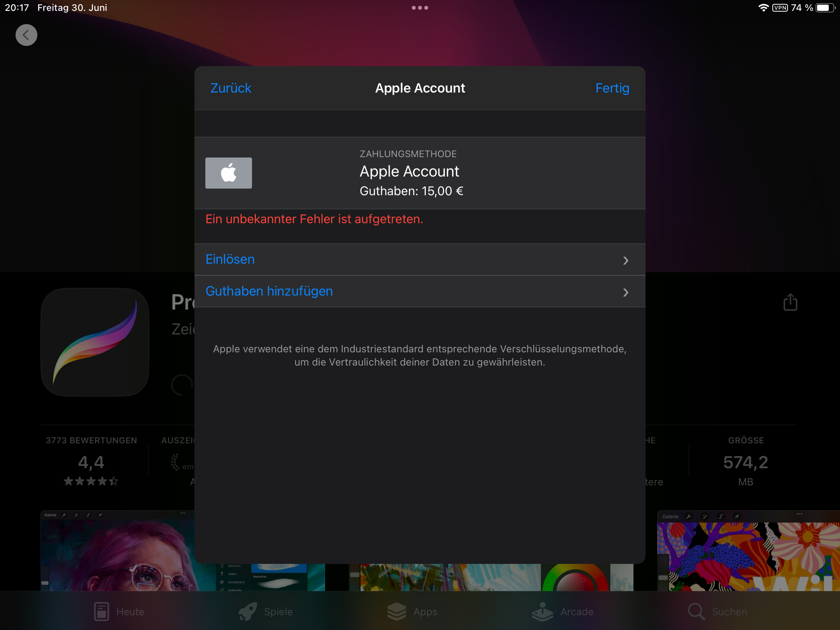This screenshot has width=840, height=630.
Task: Open the Einlösen row
Action: [420, 260]
